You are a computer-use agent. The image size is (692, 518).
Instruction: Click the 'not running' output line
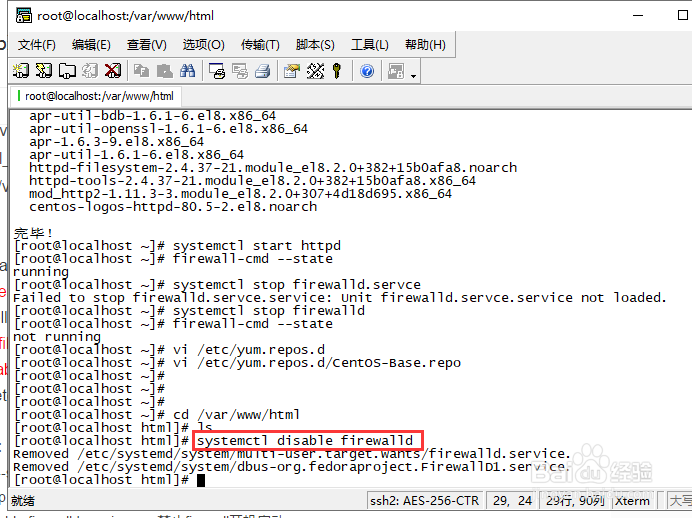pyautogui.click(x=57, y=337)
